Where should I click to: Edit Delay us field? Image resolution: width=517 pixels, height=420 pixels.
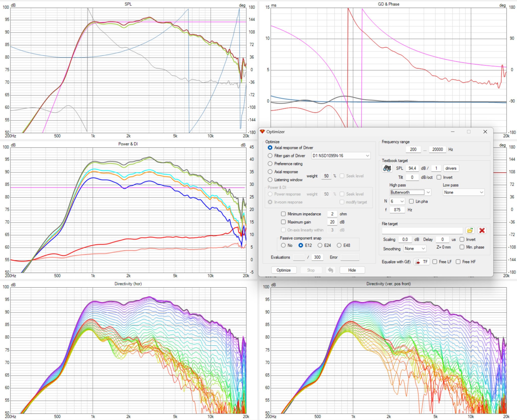click(442, 239)
